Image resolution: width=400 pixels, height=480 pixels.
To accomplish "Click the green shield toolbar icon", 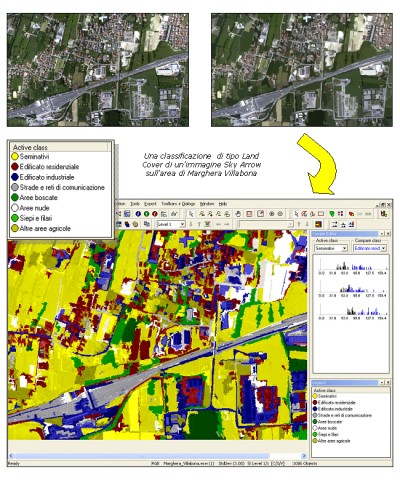I will click(x=331, y=214).
